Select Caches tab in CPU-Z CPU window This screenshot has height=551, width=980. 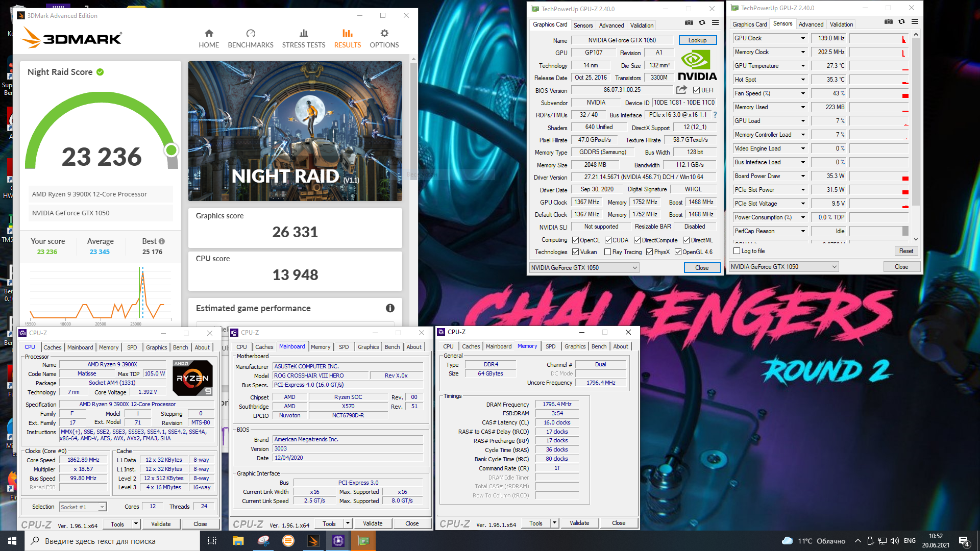click(x=53, y=347)
